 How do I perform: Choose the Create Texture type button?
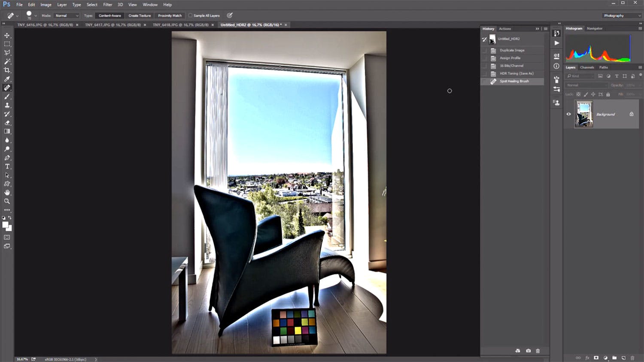(x=140, y=15)
